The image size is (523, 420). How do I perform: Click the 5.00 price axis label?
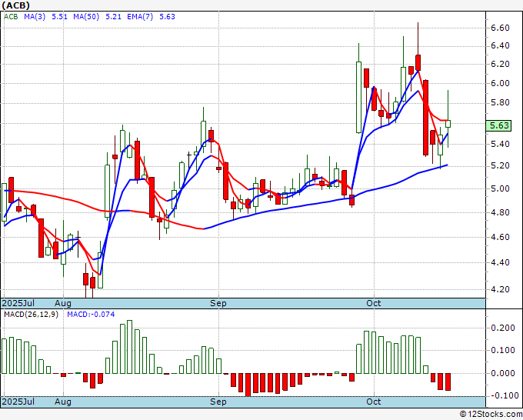point(500,188)
